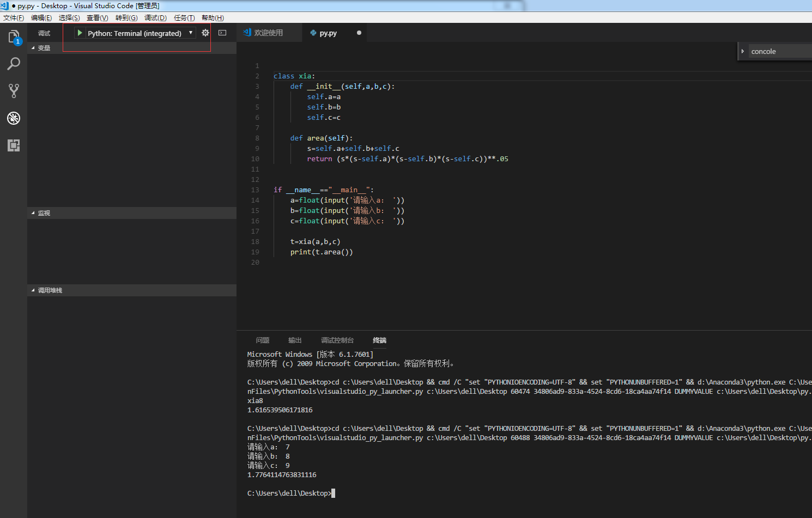Screen dimensions: 812x518
Task: Open the Explorer view in activity bar
Action: pos(14,37)
